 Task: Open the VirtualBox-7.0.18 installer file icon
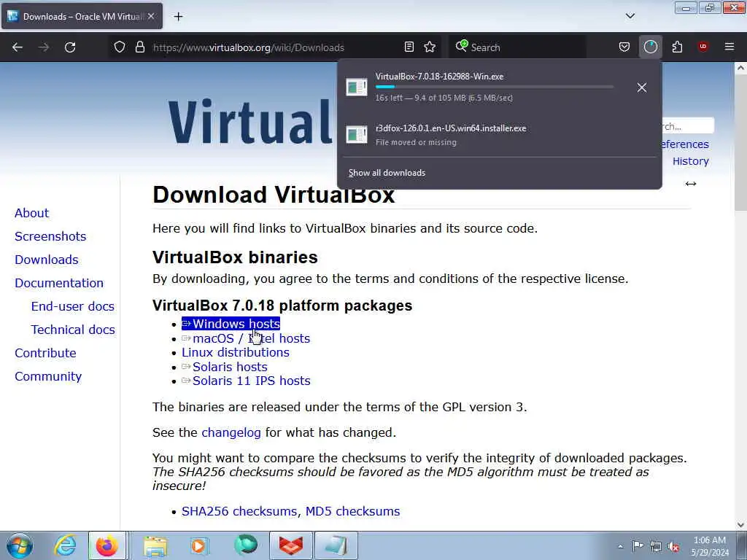tap(356, 87)
